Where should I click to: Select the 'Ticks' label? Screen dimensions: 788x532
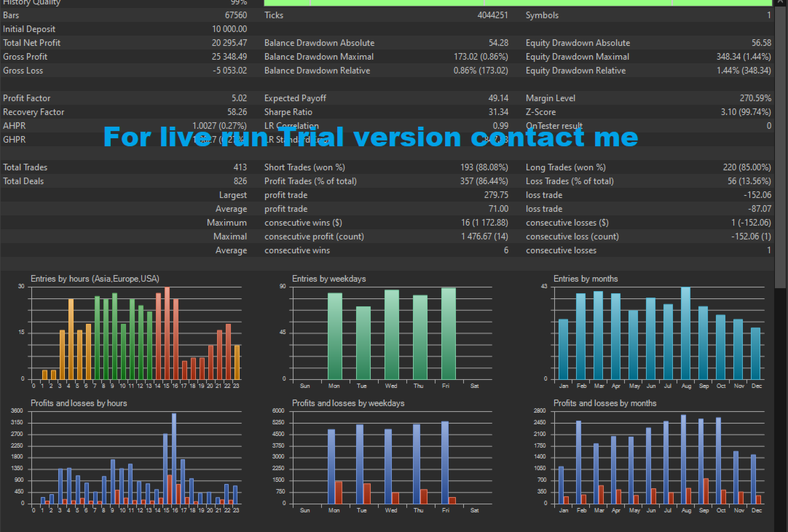click(x=274, y=15)
